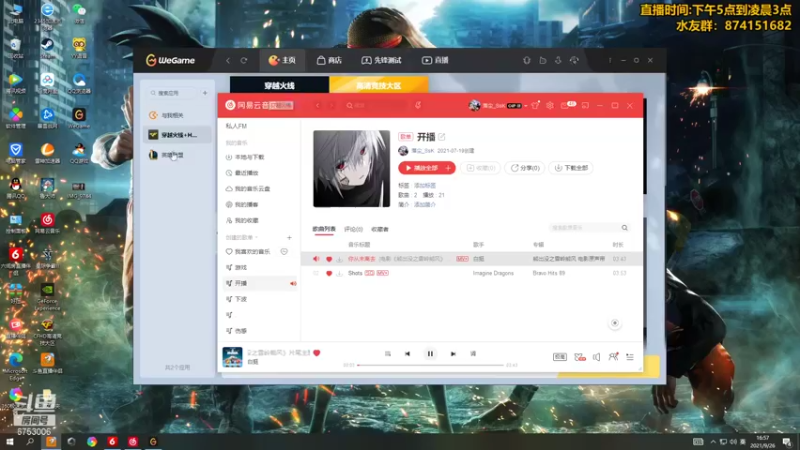Select the yellow 高清竞技大区 tab in WeGame
The height and width of the screenshot is (450, 800).
pyautogui.click(x=379, y=85)
